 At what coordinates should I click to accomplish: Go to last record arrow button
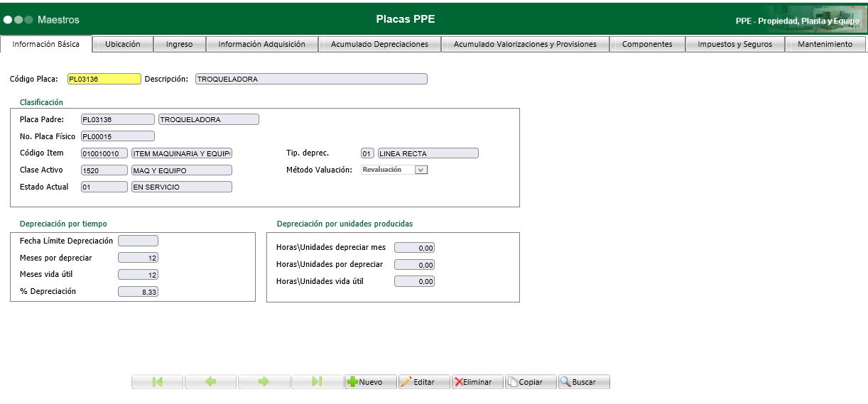[318, 382]
